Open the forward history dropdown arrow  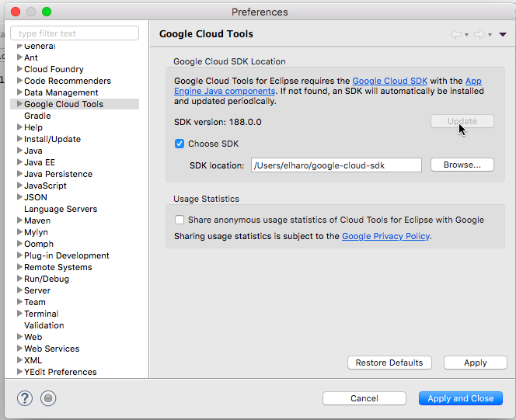click(x=490, y=35)
